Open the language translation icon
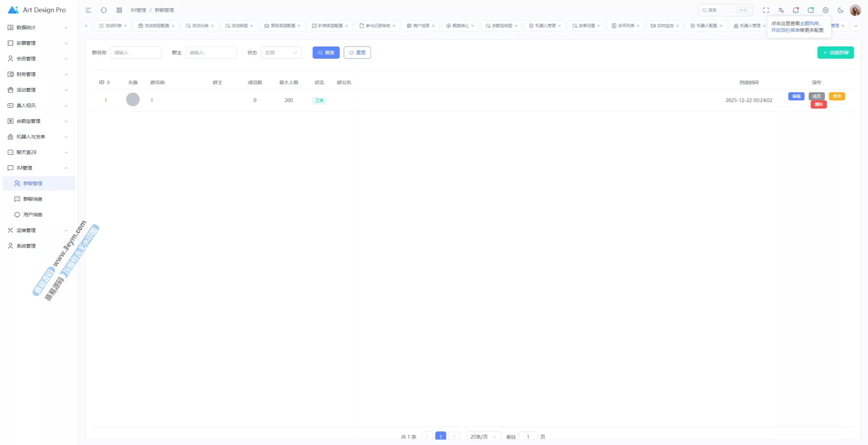The width and height of the screenshot is (868, 445). [x=781, y=10]
